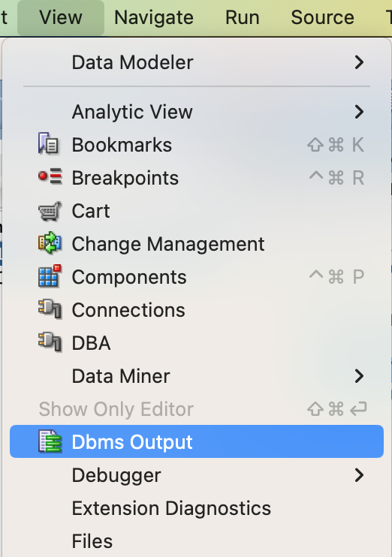Screen dimensions: 392x557
Task: Click the Connections plug icon
Action: (50, 309)
